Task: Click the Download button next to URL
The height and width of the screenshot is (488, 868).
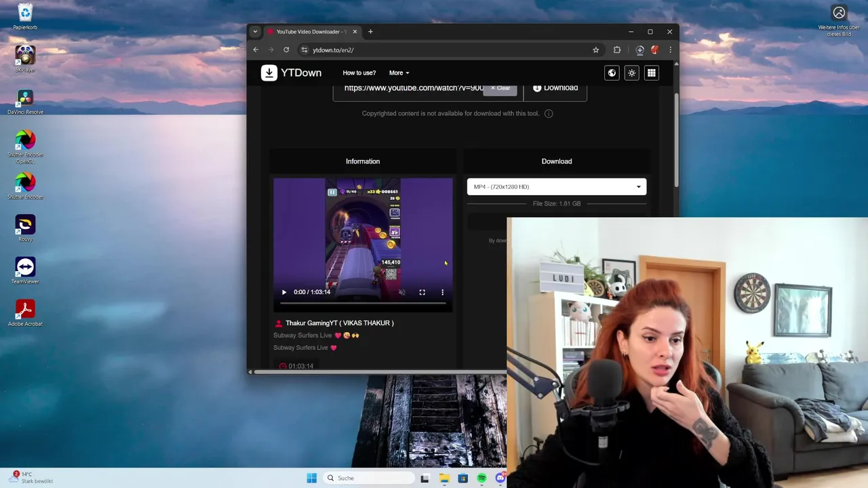Action: coord(555,88)
